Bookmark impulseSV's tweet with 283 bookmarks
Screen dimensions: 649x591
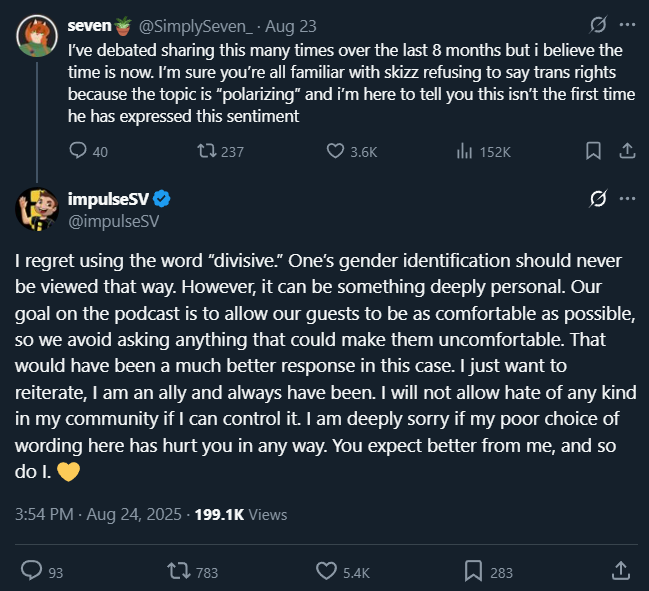point(473,571)
